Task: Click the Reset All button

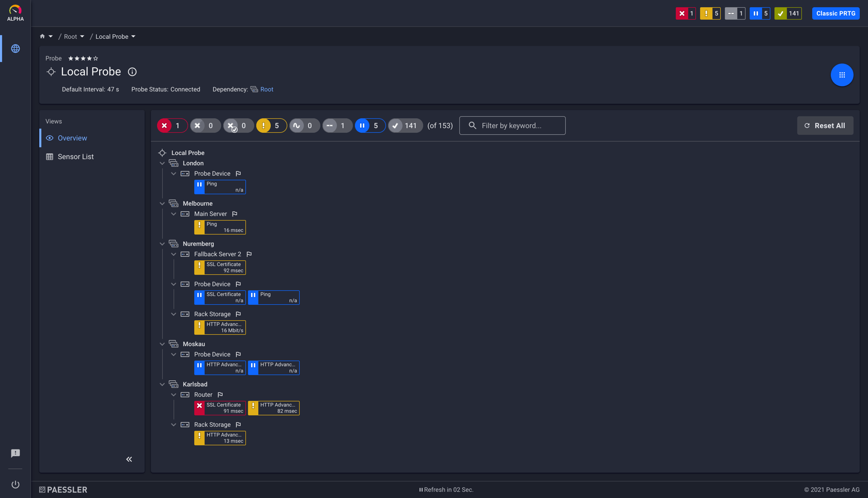Action: (825, 126)
